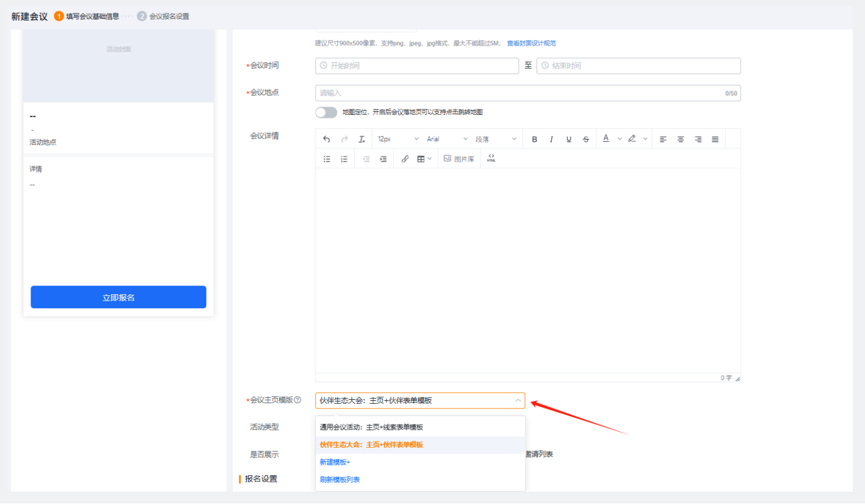865x504 pixels.
Task: Click the 是否展示 label
Action: [264, 455]
